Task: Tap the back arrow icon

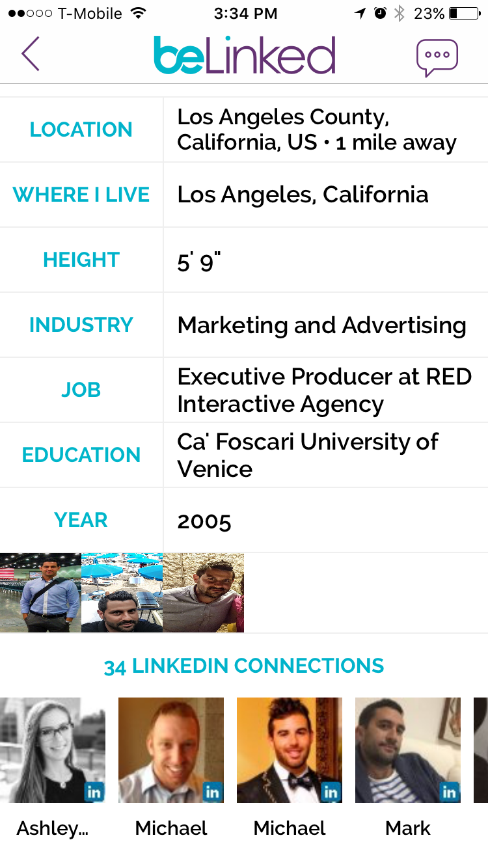Action: (x=30, y=54)
